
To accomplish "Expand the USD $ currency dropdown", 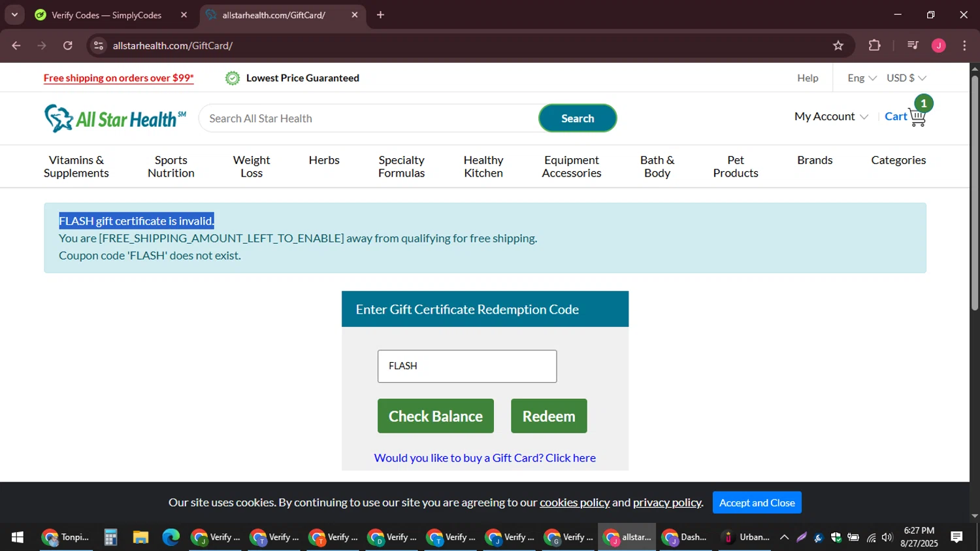I will coord(906,78).
